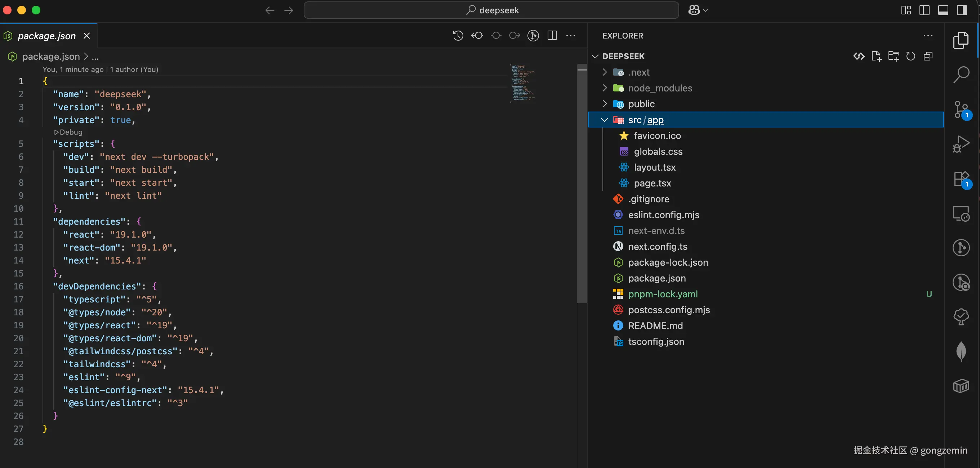Open page.tsx from the file tree
The image size is (980, 468).
652,183
